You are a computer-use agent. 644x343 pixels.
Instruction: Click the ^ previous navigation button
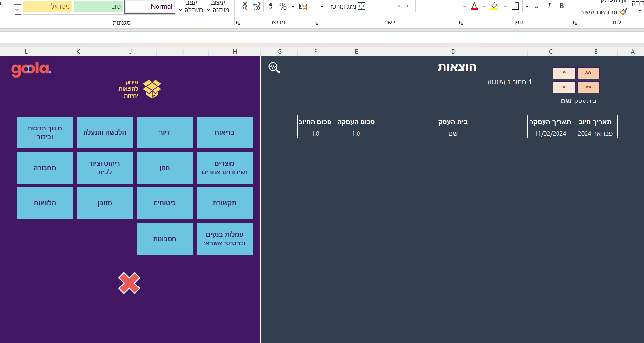tap(564, 73)
